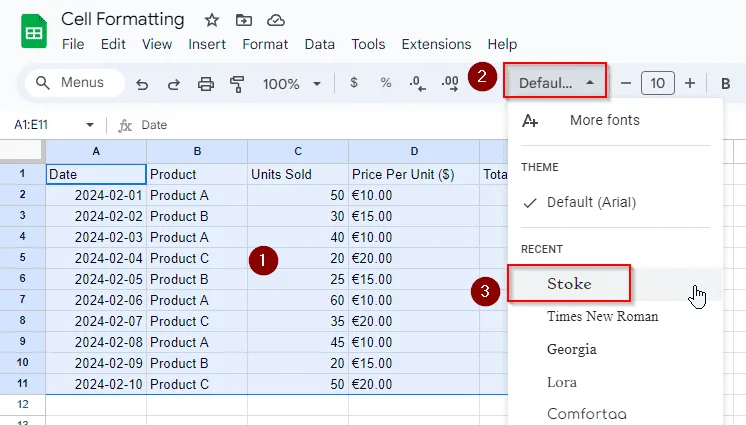
Task: Open the zoom level 100% dropdown
Action: pos(292,84)
